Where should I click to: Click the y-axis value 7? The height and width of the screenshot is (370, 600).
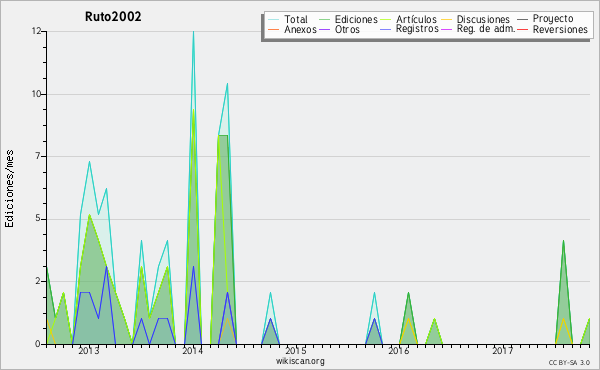click(x=38, y=156)
